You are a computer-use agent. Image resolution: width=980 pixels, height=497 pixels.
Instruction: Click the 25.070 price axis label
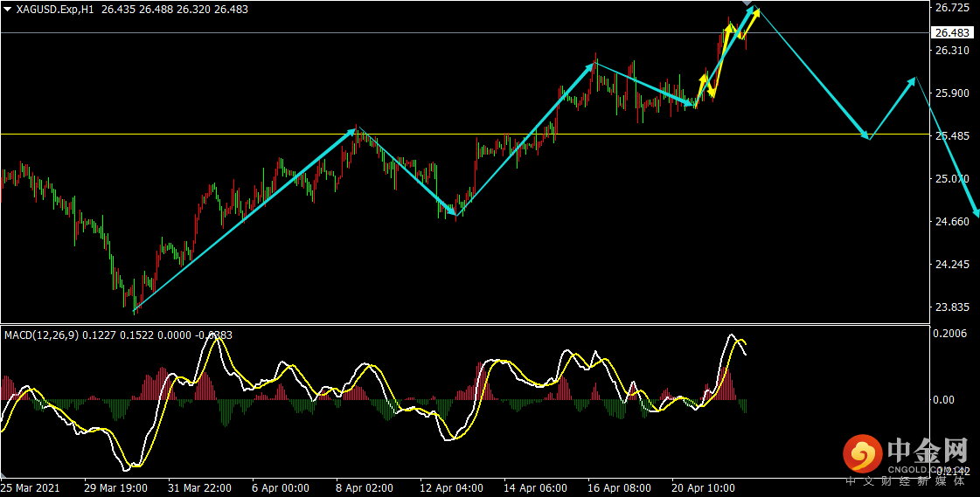[x=951, y=179]
